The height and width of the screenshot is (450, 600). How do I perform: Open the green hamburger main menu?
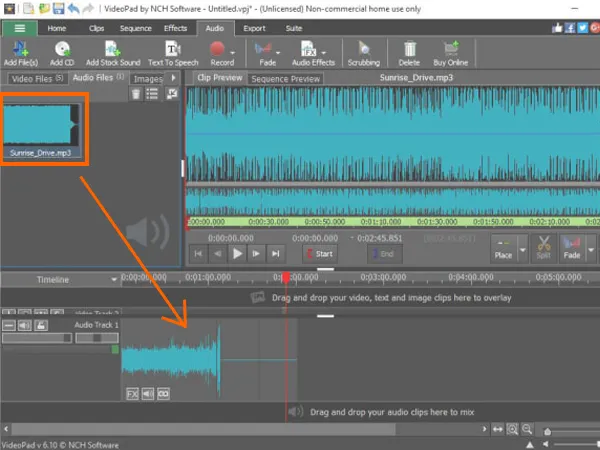pos(20,28)
